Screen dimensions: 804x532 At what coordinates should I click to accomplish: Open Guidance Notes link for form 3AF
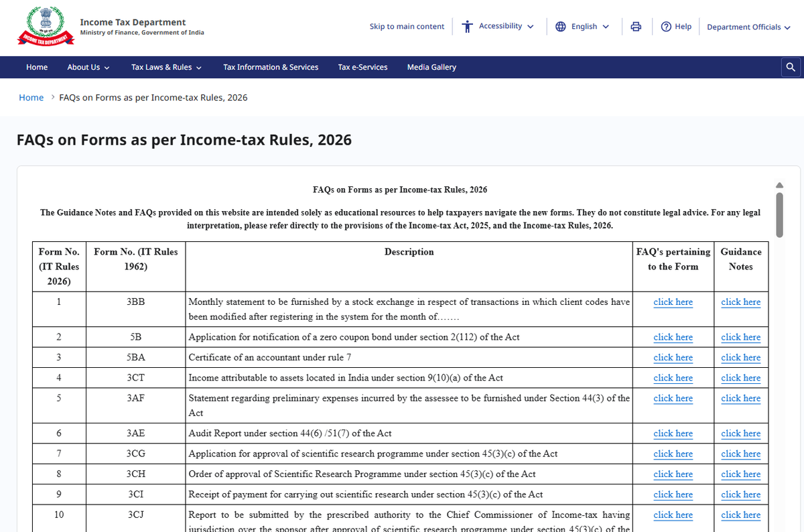tap(741, 398)
